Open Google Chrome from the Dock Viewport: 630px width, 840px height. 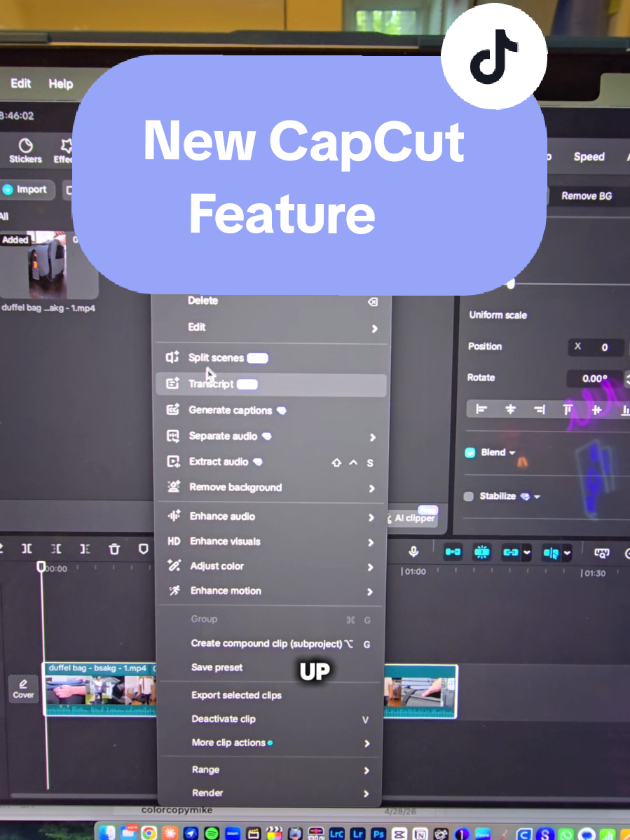click(x=149, y=833)
